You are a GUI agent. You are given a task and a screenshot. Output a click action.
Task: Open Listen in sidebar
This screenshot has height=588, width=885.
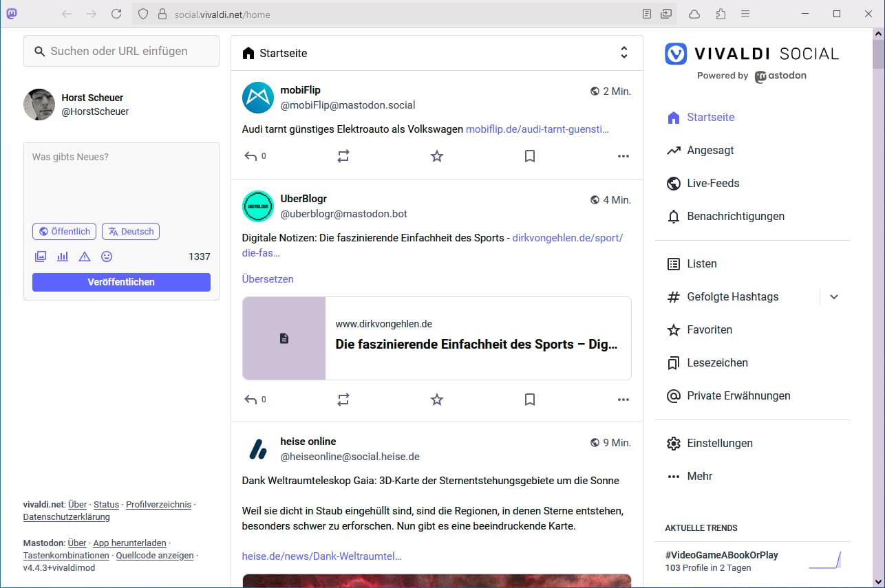tap(692, 263)
